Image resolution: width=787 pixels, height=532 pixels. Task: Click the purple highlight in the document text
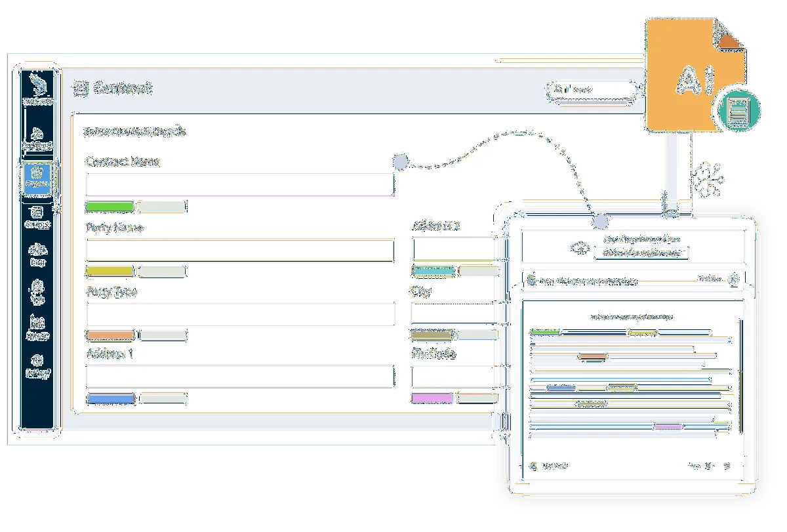[668, 427]
